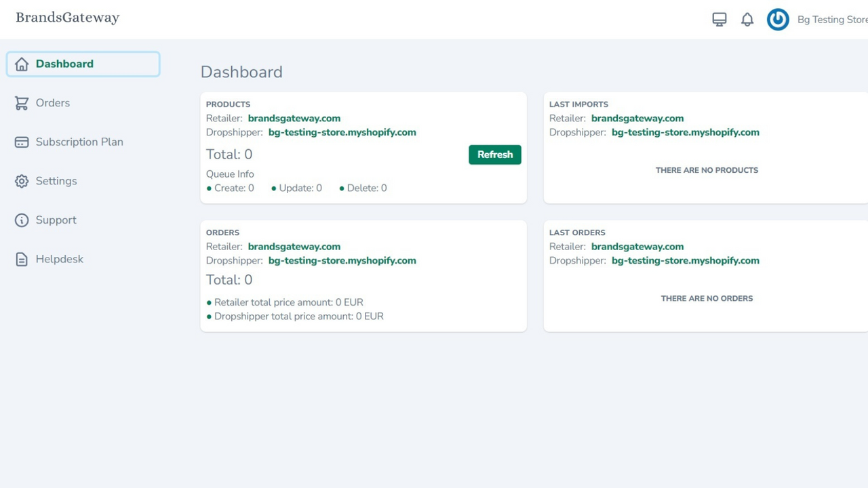This screenshot has height=488, width=868.
Task: Click the bg-testing-store.myshopify.com link in Orders card
Action: point(342,260)
